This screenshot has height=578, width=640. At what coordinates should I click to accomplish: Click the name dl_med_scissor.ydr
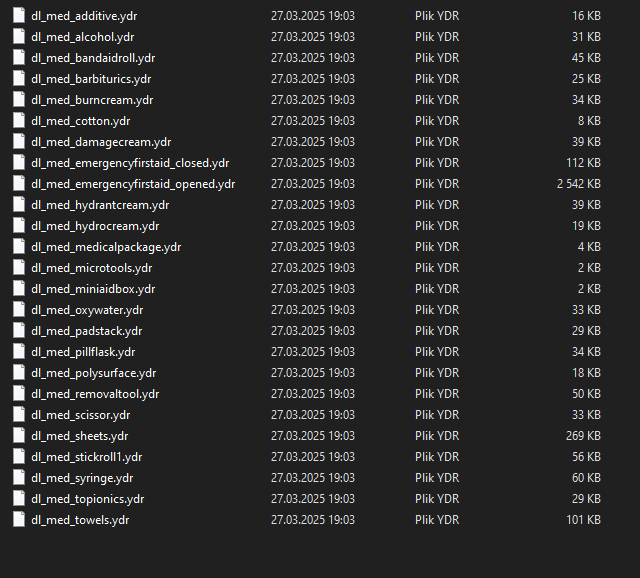[x=81, y=415]
